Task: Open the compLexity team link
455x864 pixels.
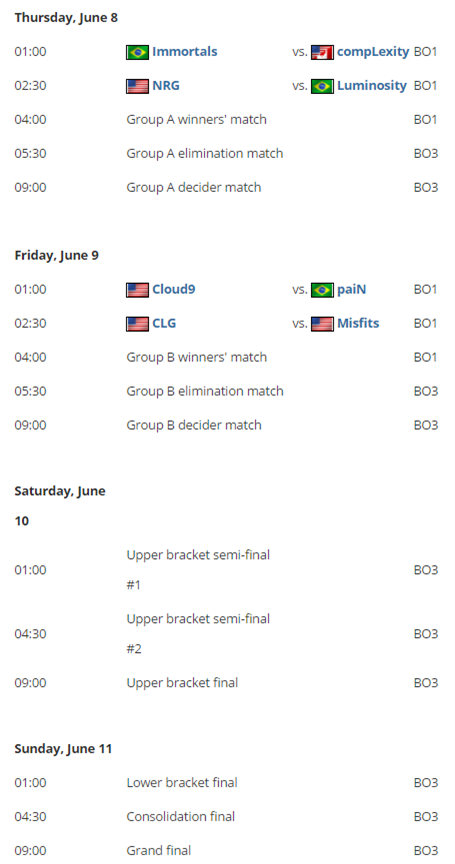Action: pos(373,52)
